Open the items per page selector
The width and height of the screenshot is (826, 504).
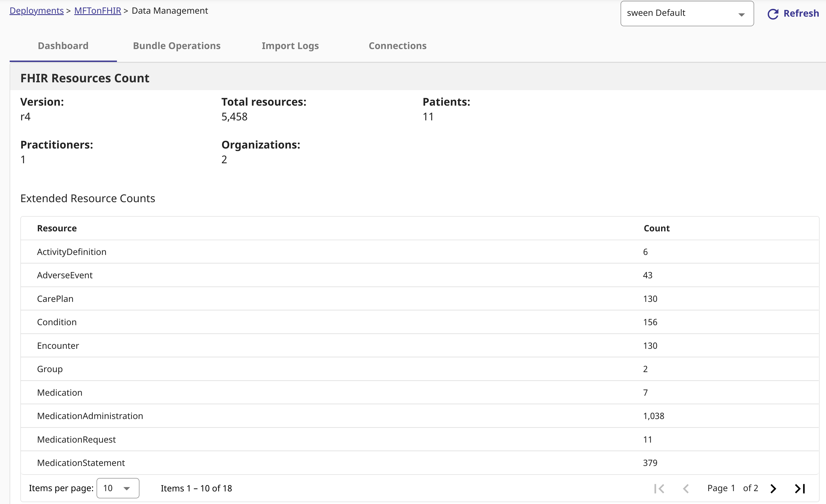click(x=118, y=488)
